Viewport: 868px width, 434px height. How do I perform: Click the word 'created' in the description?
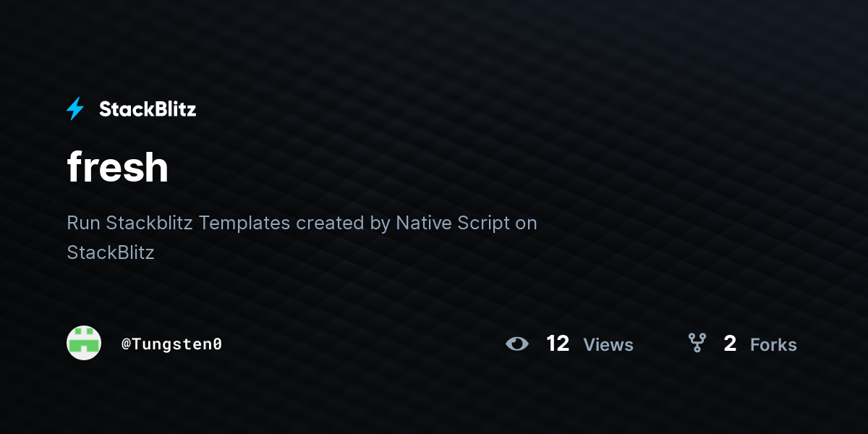pos(330,223)
